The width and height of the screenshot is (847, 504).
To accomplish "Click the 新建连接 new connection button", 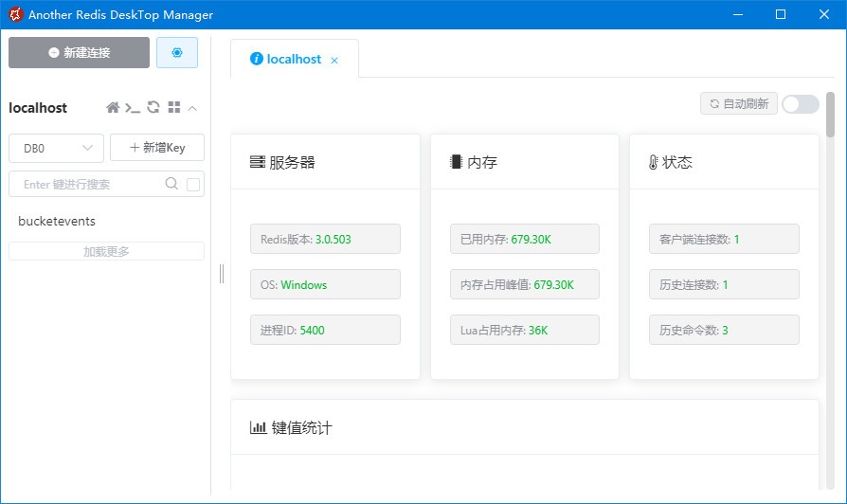I will [x=79, y=52].
